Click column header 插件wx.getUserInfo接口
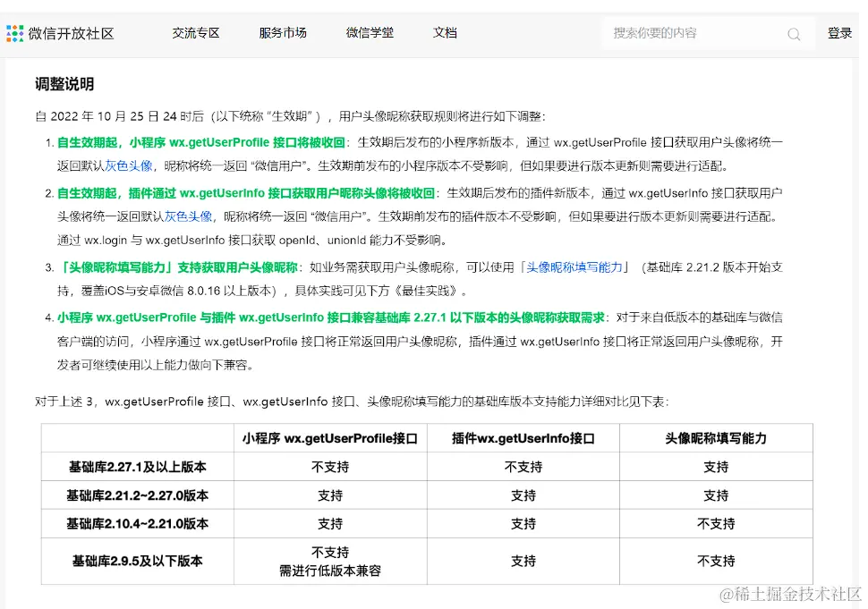868x609 pixels. coord(523,438)
